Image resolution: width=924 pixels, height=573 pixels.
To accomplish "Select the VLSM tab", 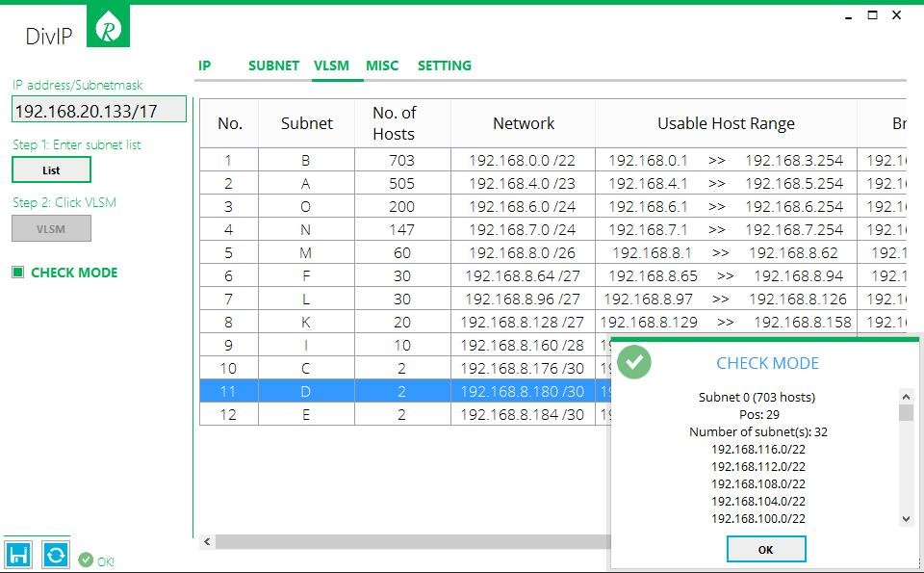I will 331,65.
